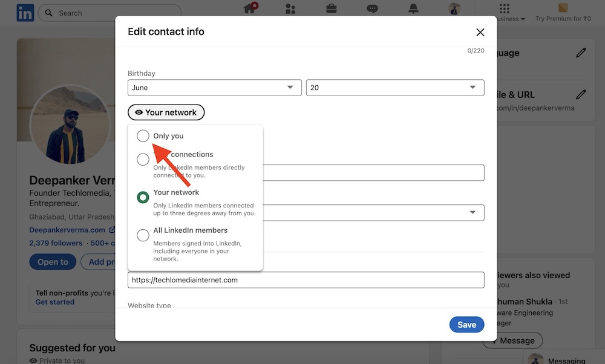605x364 pixels.
Task: Save the contact info changes
Action: tap(466, 325)
